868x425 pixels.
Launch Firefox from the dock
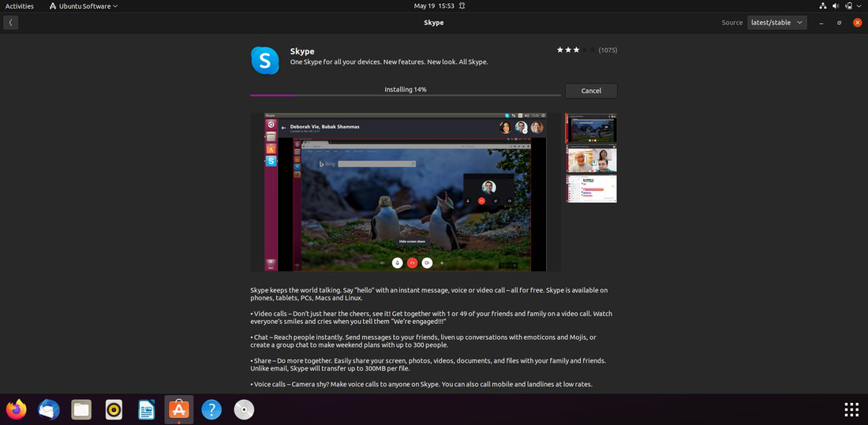pos(16,409)
